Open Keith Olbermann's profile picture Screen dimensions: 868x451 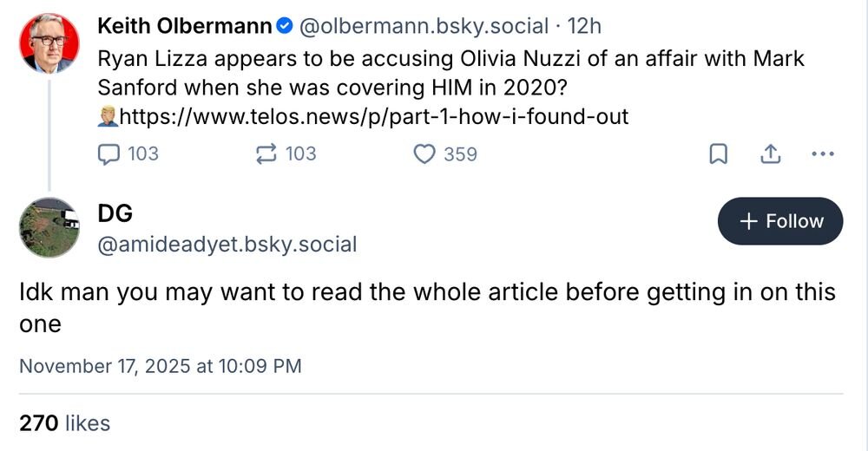49,42
